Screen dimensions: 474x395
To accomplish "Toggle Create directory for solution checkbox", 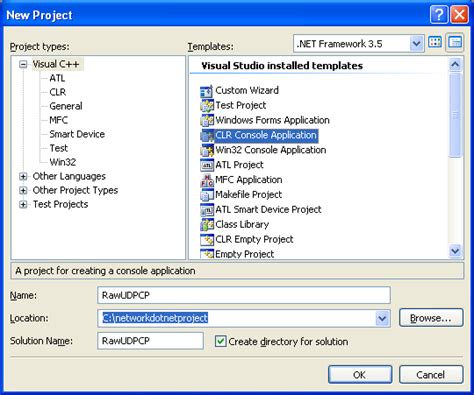I will (220, 341).
